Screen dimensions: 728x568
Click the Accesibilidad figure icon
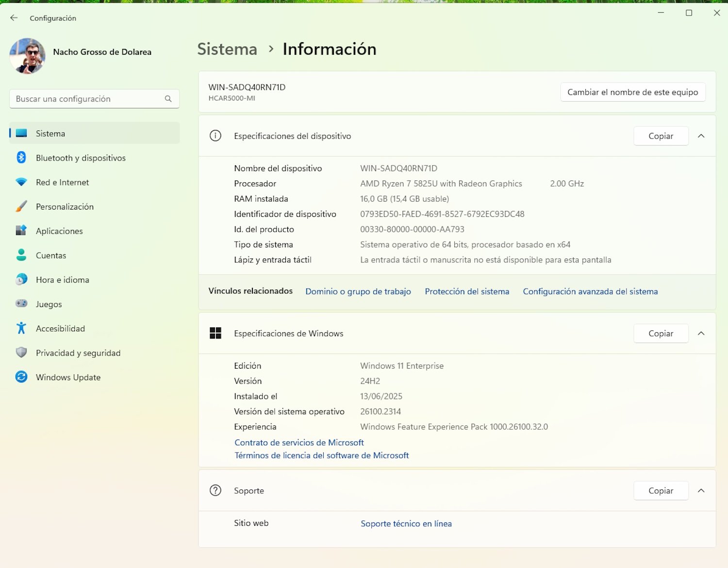click(21, 328)
